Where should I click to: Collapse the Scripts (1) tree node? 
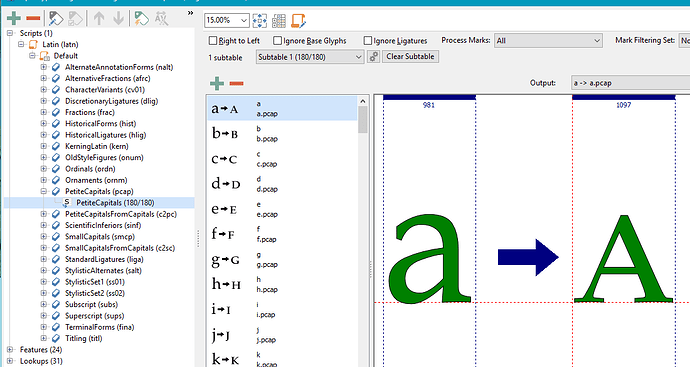point(10,33)
